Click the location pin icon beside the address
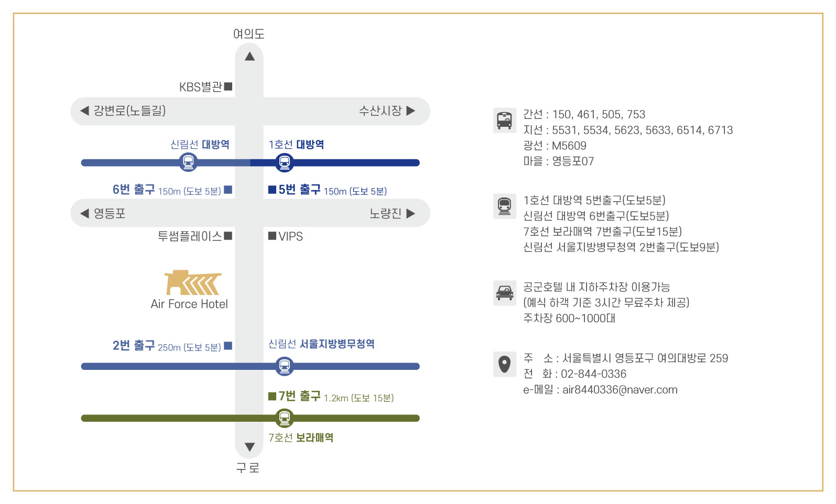The width and height of the screenshot is (836, 504). pos(504,364)
